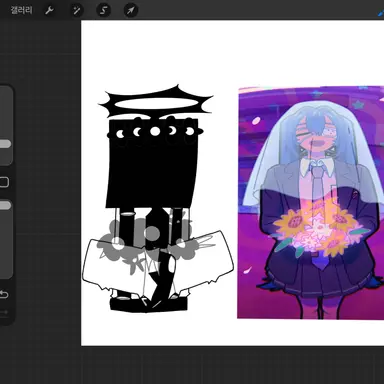384x384 pixels.
Task: Open the Adjustments magic wand menu
Action: coord(77,10)
